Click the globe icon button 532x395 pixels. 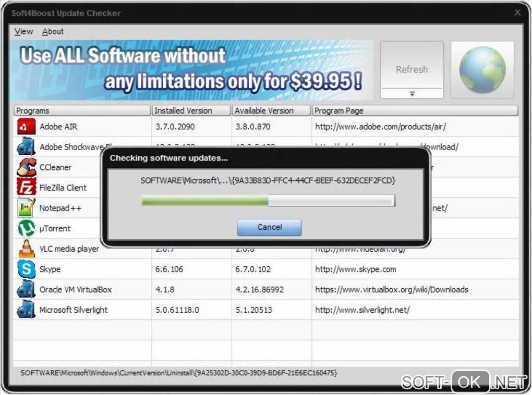[x=482, y=70]
